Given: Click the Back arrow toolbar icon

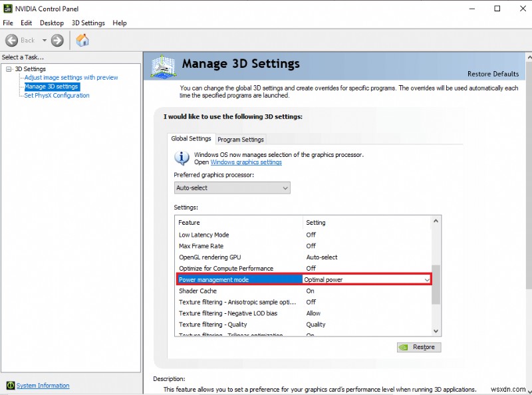Looking at the screenshot, I should (x=11, y=41).
